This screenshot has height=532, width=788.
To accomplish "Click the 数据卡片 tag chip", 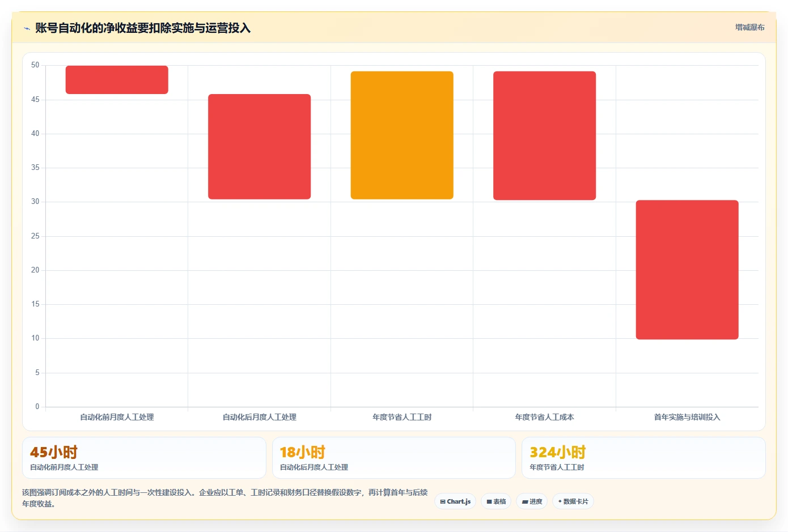I will (x=573, y=501).
